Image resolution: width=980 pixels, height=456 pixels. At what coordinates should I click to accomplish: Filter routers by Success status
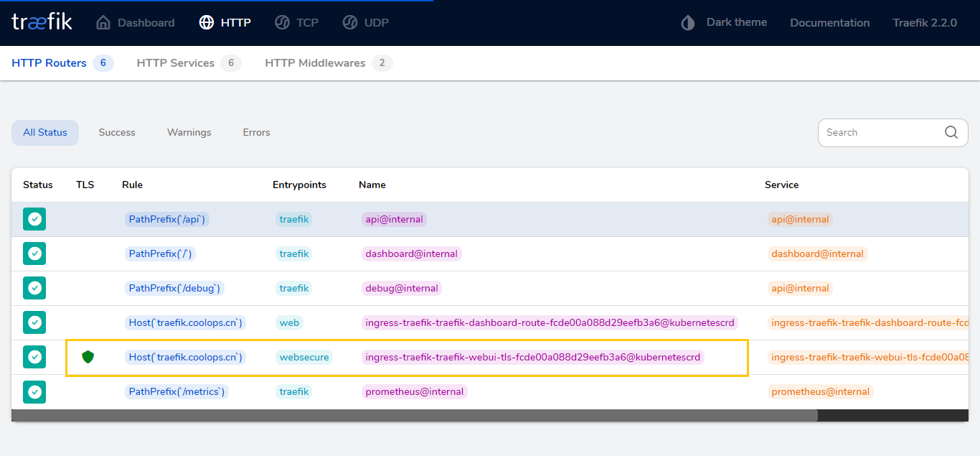point(117,132)
